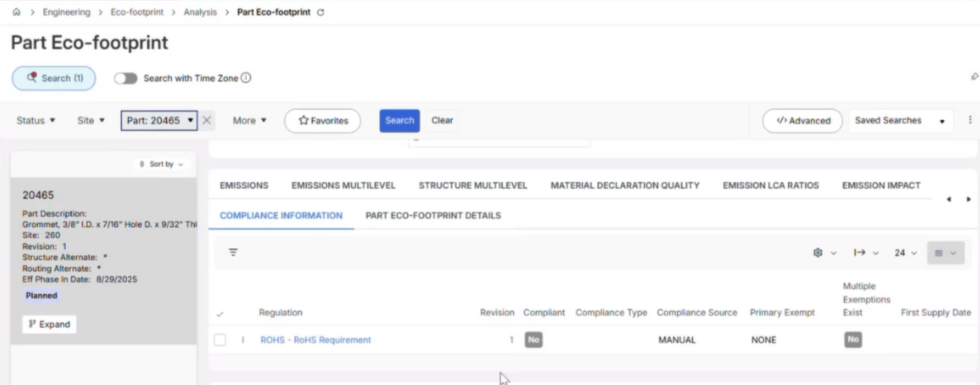Click the Favorites button
Image resolution: width=980 pixels, height=385 pixels.
(x=322, y=121)
